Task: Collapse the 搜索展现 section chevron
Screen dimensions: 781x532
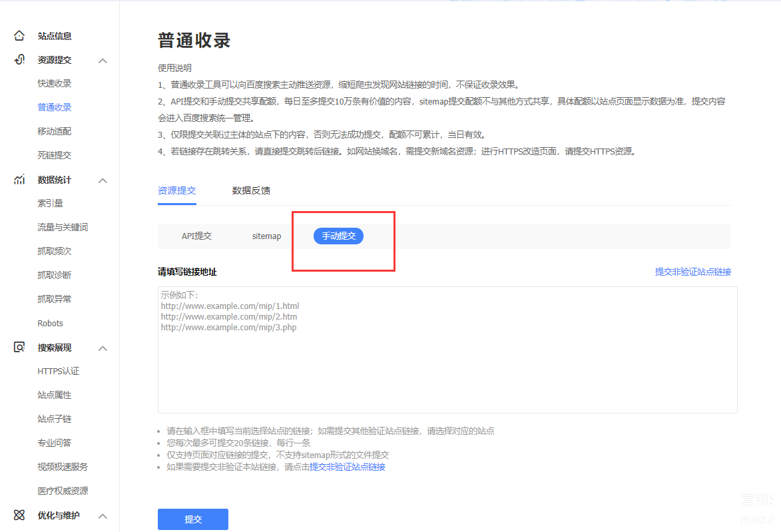Action: (103, 348)
